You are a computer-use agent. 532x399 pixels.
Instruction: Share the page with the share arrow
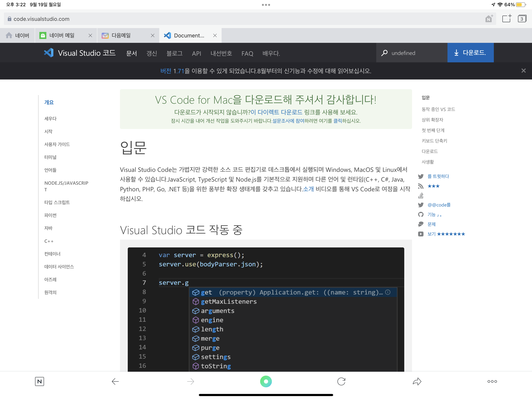pos(417,381)
